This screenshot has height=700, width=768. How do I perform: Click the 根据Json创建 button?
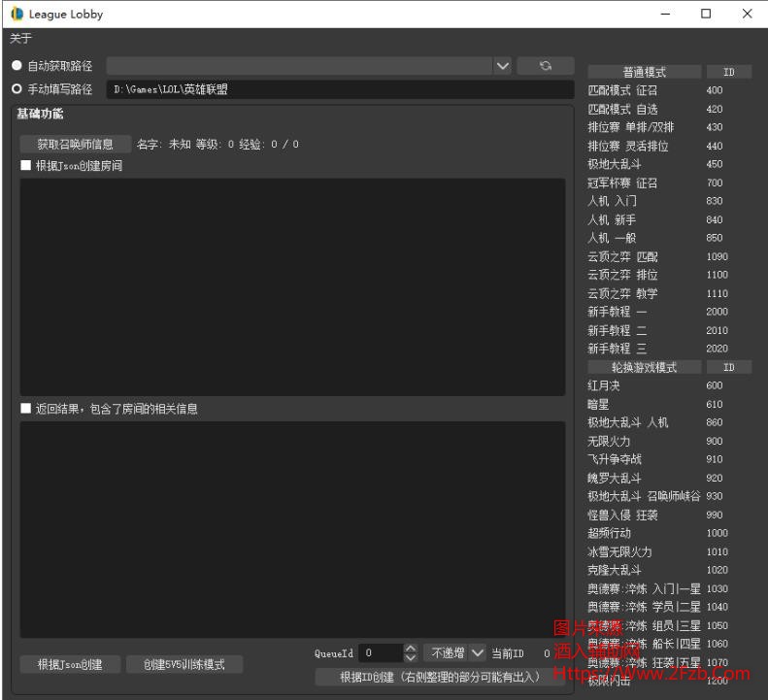pos(70,665)
